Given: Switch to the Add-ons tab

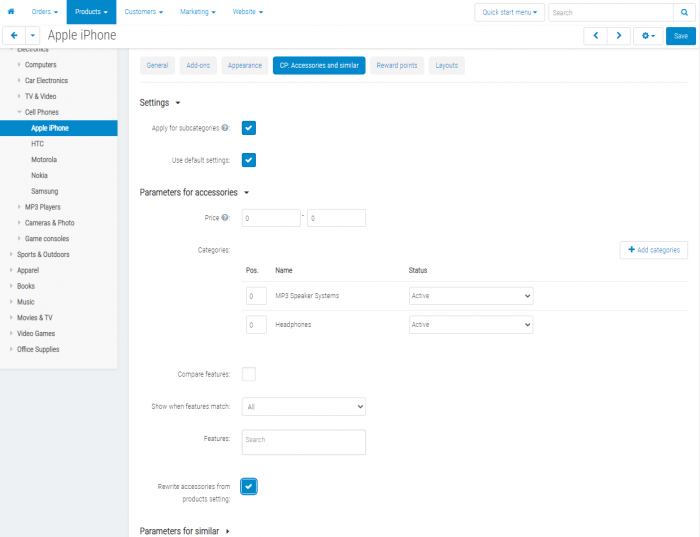Looking at the screenshot, I should [x=198, y=65].
